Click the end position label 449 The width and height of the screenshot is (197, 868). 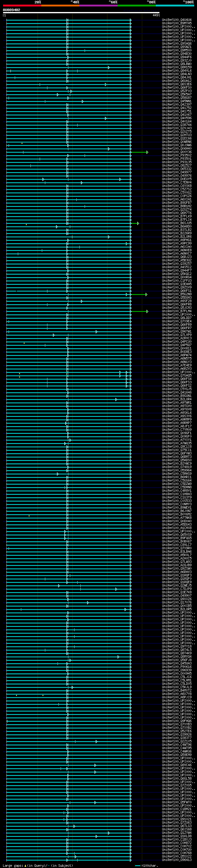coord(155,15)
